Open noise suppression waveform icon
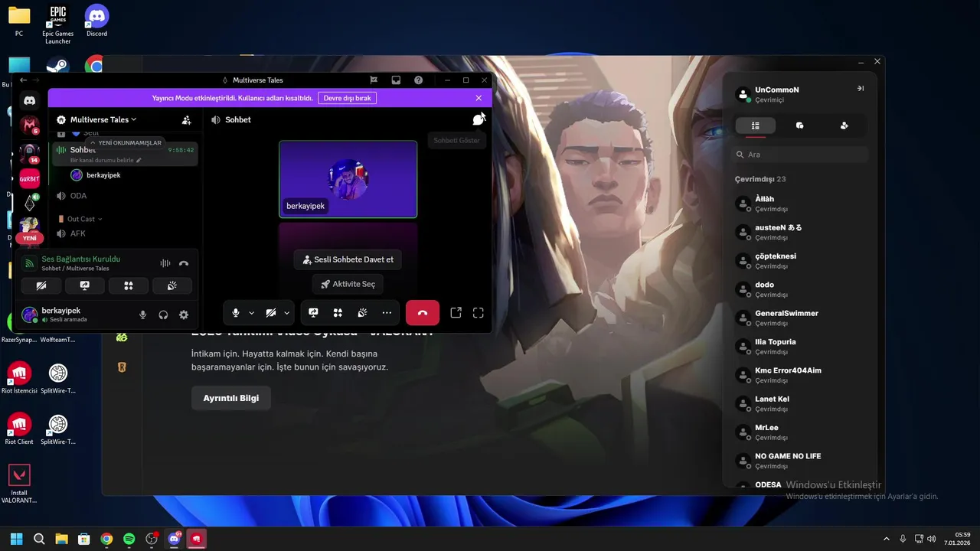Viewport: 980px width, 551px height. (165, 263)
